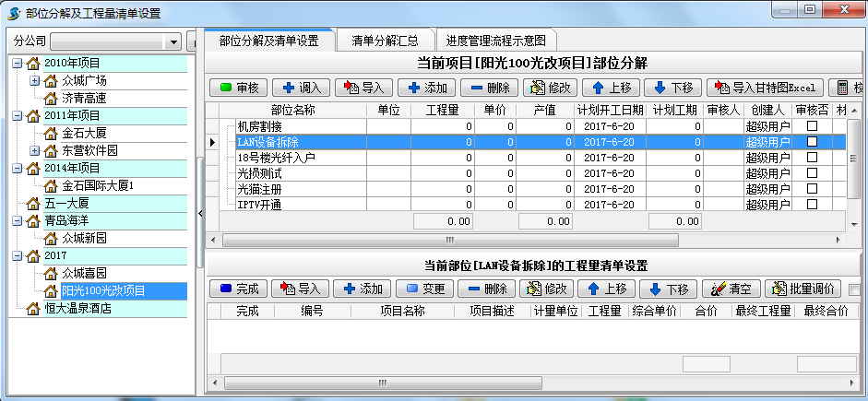Click 完成 in the lower toolbar
Viewport: 868px width, 401px height.
click(x=239, y=289)
